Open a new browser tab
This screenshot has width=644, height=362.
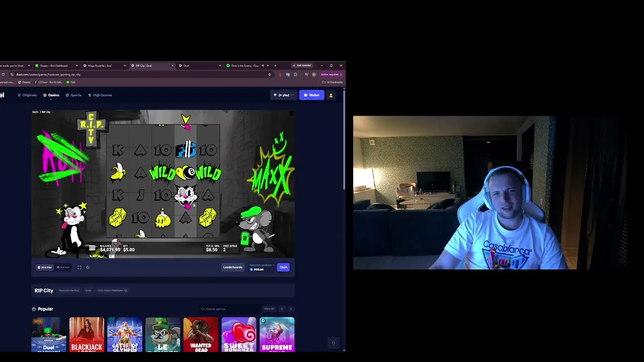click(x=275, y=65)
